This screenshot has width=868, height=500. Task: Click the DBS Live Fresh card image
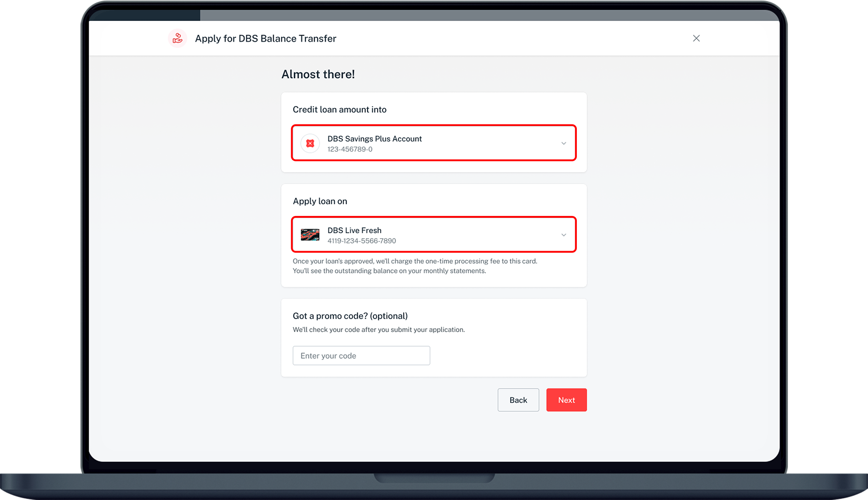(310, 235)
